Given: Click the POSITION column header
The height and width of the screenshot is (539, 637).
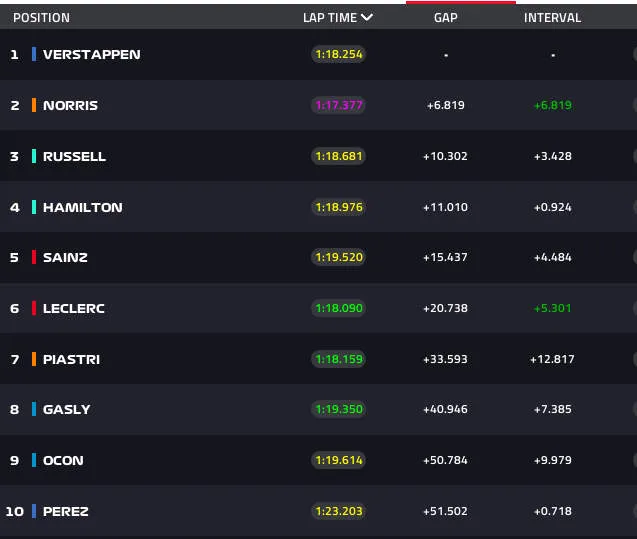Looking at the screenshot, I should click(41, 17).
